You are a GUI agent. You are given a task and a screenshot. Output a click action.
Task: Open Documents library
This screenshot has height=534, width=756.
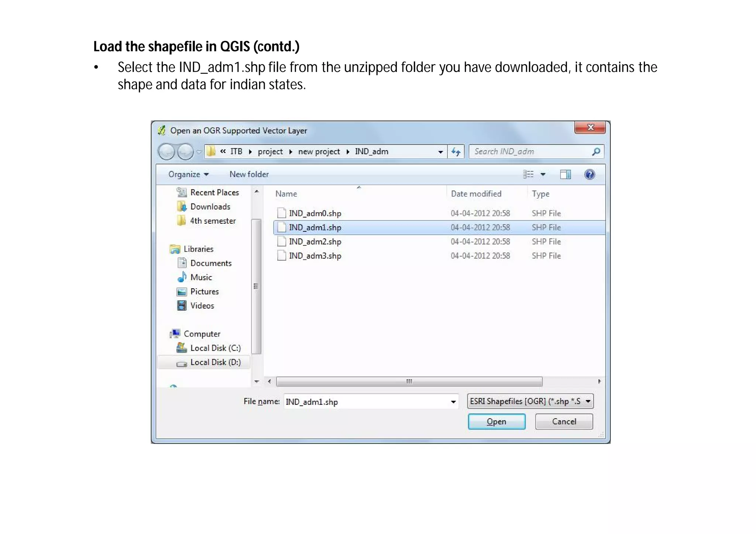211,263
